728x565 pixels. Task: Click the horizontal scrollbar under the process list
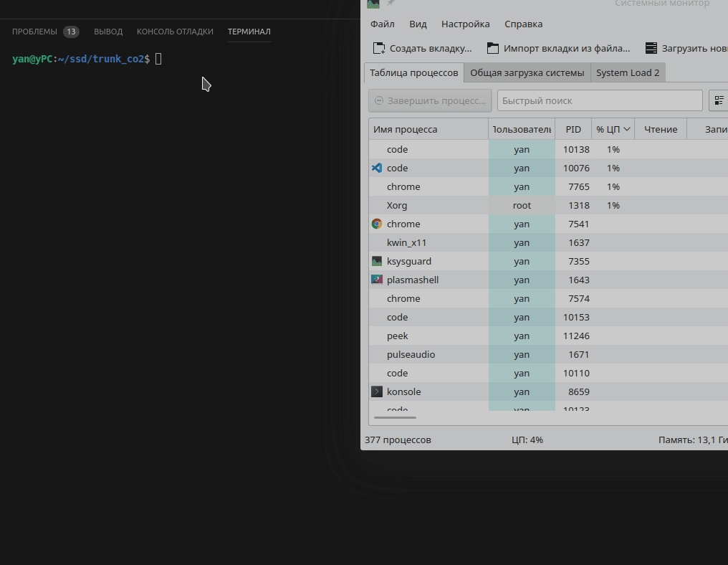[396, 419]
